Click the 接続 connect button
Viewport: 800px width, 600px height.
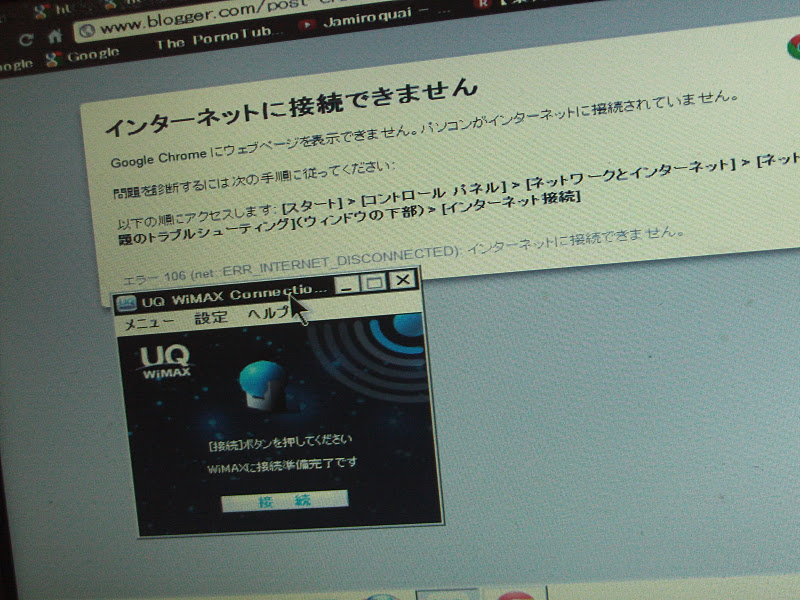[x=285, y=501]
